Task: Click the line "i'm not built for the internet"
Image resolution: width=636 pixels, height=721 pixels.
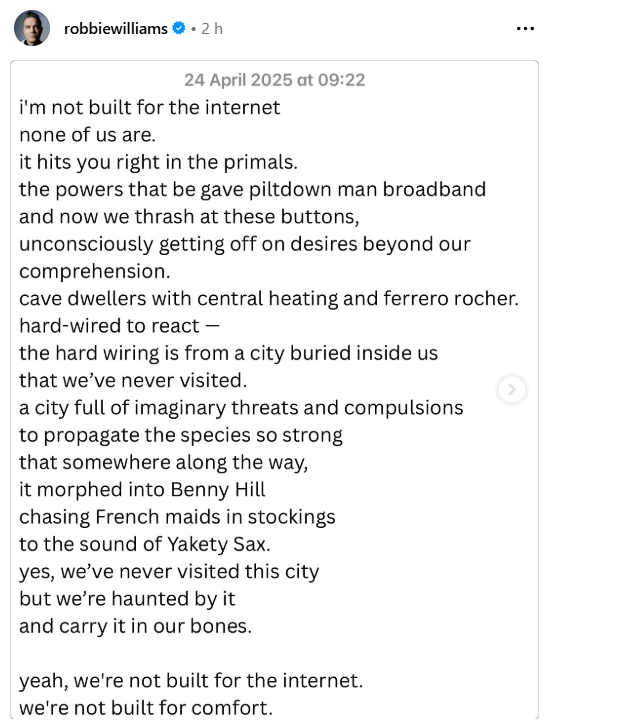Action: click(149, 108)
